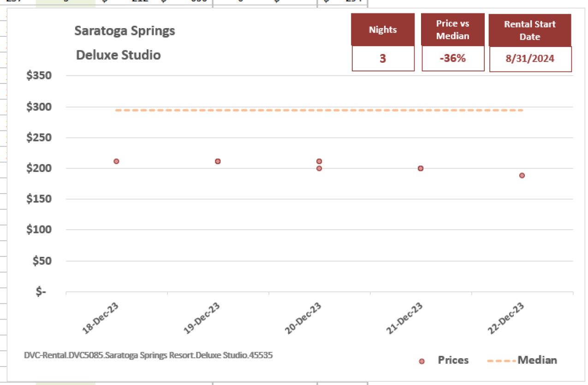Select the upper price point at 20-Dec-23
Image resolution: width=588 pixels, height=385 pixels.
click(319, 161)
